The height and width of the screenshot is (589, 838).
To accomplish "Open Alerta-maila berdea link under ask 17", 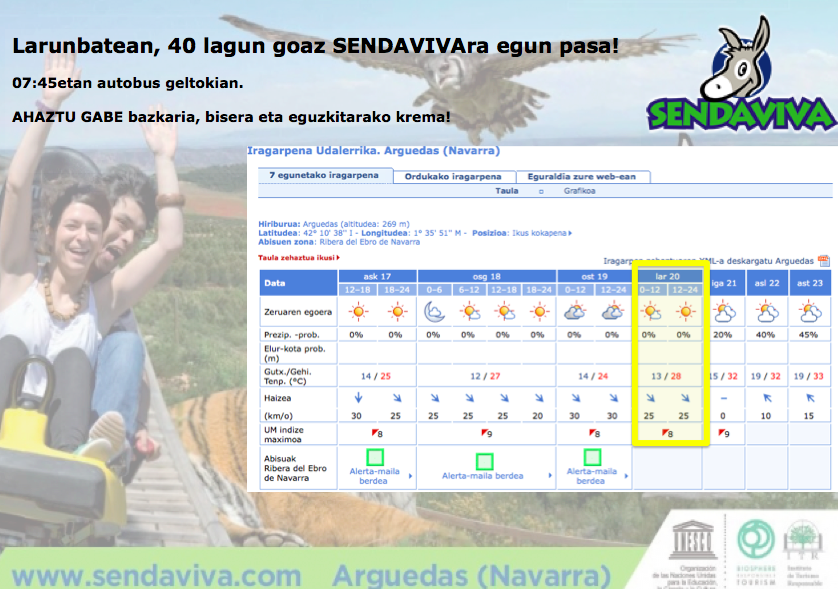I will point(375,476).
